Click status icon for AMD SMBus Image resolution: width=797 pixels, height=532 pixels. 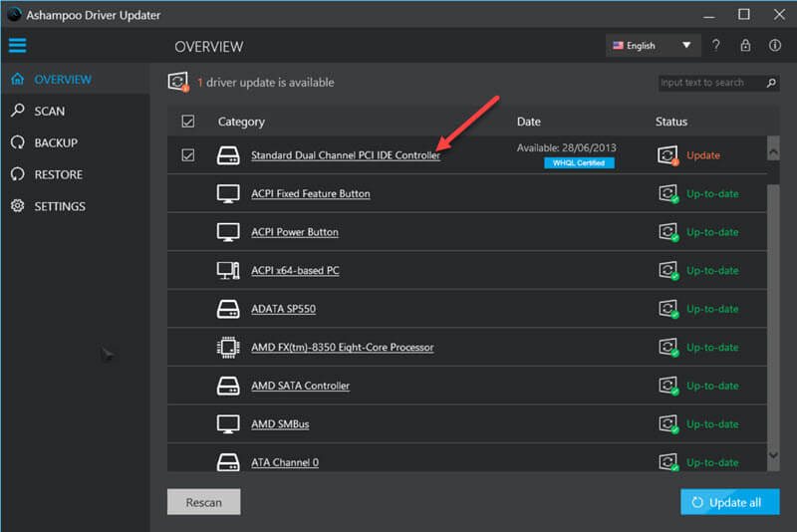tap(668, 423)
